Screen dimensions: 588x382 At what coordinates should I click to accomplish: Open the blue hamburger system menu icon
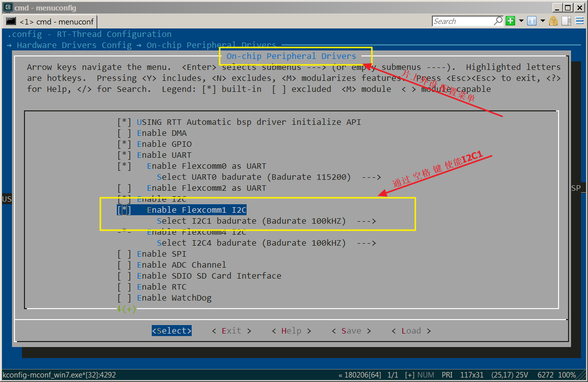tap(580, 21)
